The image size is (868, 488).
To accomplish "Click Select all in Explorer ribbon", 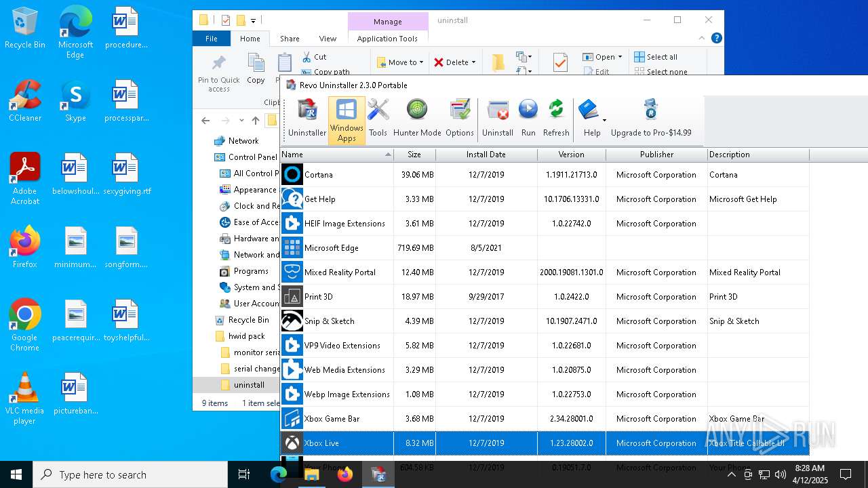I will coord(656,57).
